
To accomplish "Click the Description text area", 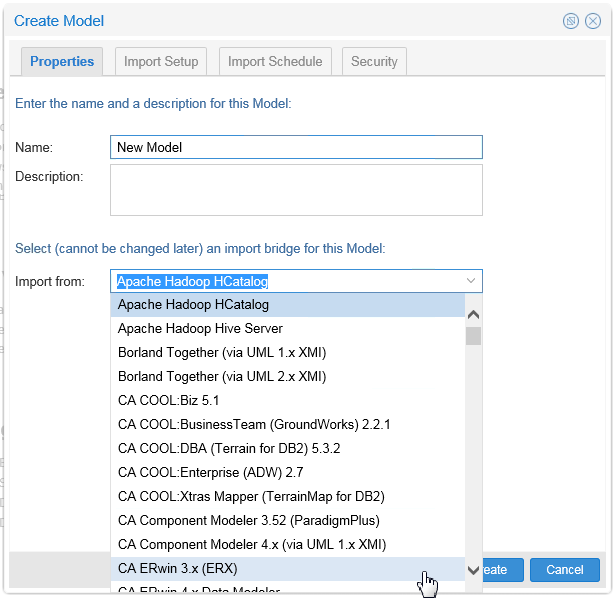I will (x=296, y=190).
